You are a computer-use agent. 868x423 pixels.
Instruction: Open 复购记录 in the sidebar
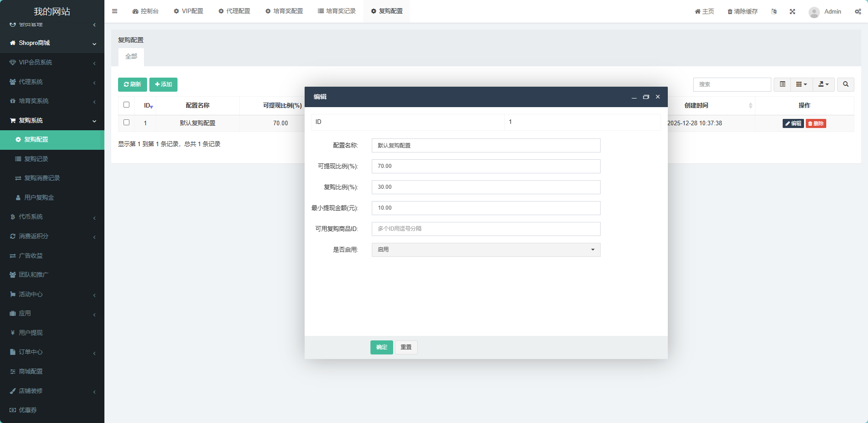pyautogui.click(x=36, y=159)
